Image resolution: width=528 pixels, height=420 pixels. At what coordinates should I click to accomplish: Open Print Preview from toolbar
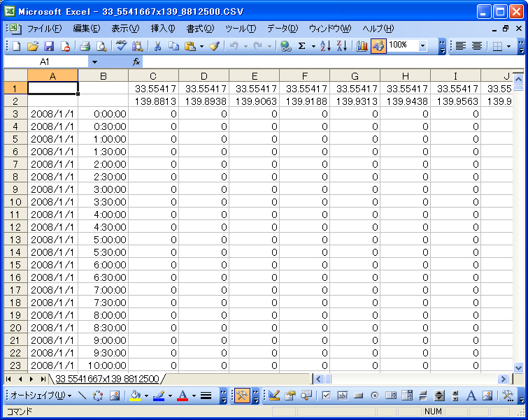pyautogui.click(x=101, y=46)
